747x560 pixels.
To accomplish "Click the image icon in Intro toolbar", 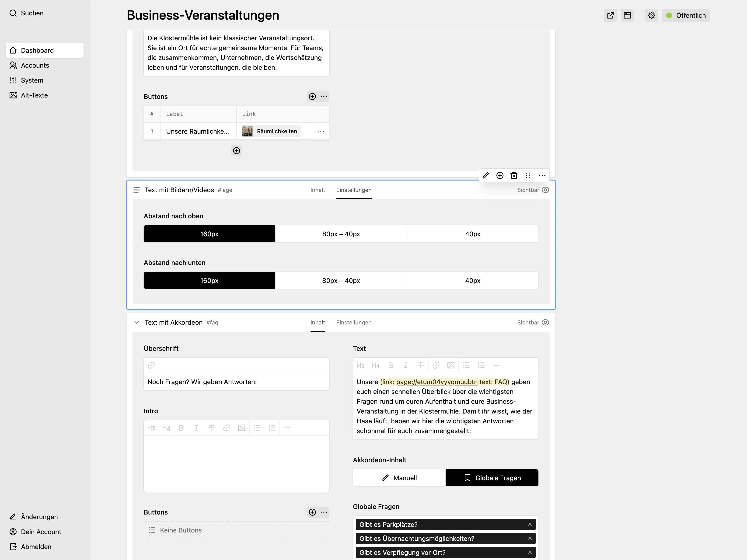I will click(x=241, y=428).
